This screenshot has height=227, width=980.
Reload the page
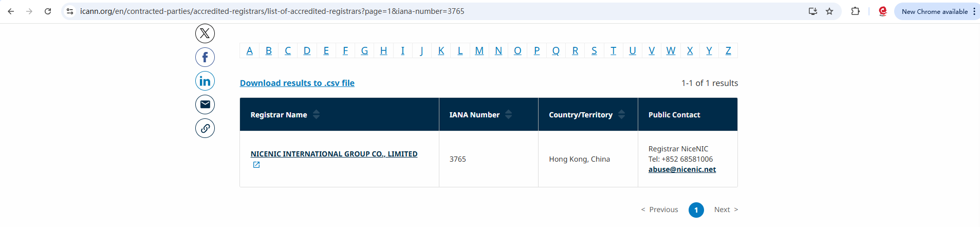tap(48, 11)
